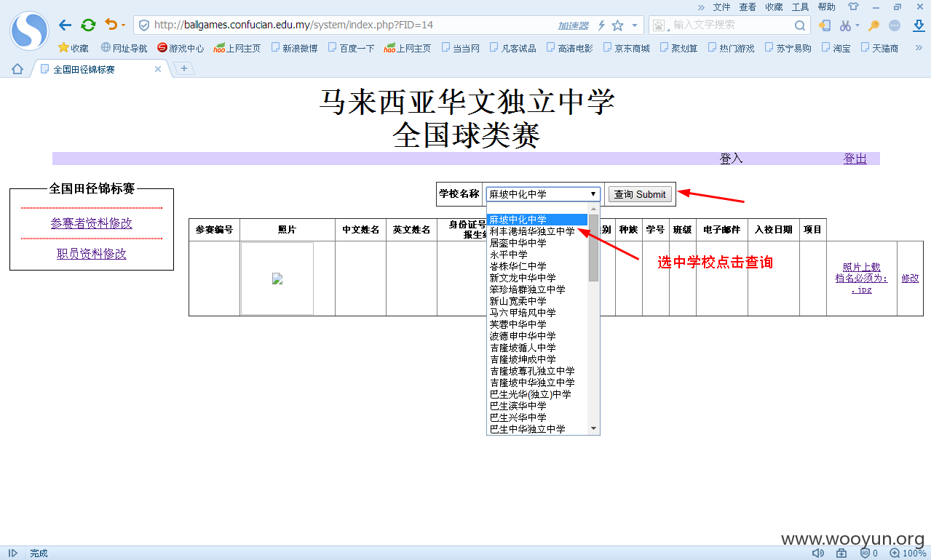
Task: Open the 参赛者资料修改 link
Action: (92, 223)
